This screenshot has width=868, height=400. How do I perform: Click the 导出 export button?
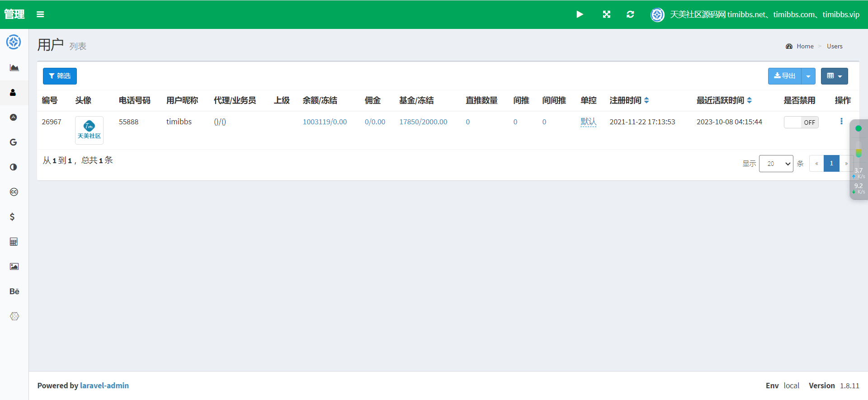pos(785,76)
